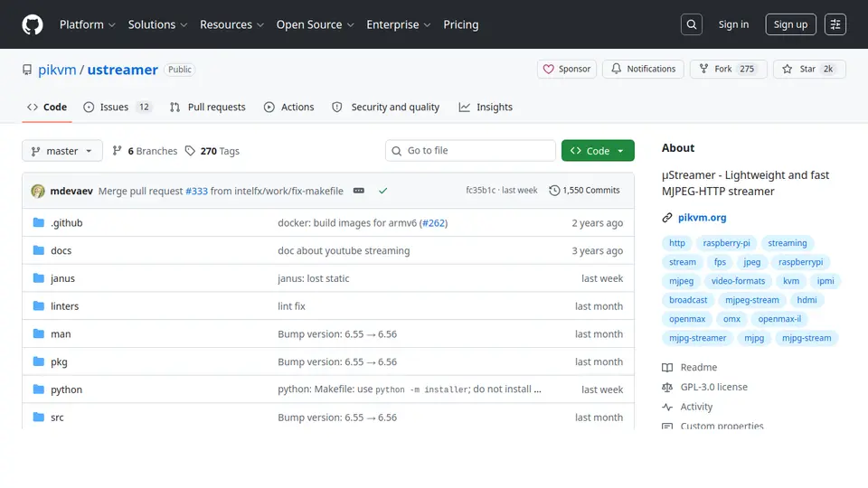Click the GitHub logo icon
Screen dimensions: 868x488
(x=33, y=24)
